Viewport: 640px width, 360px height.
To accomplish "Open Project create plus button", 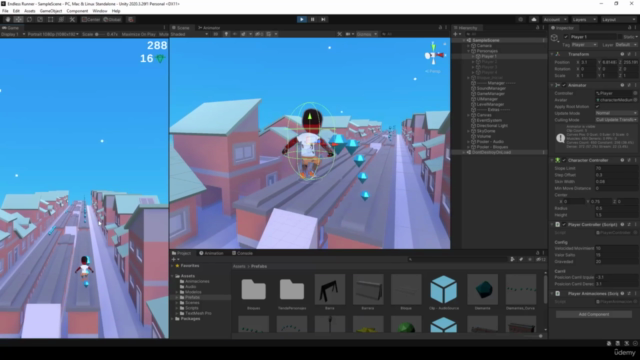I will [175, 260].
